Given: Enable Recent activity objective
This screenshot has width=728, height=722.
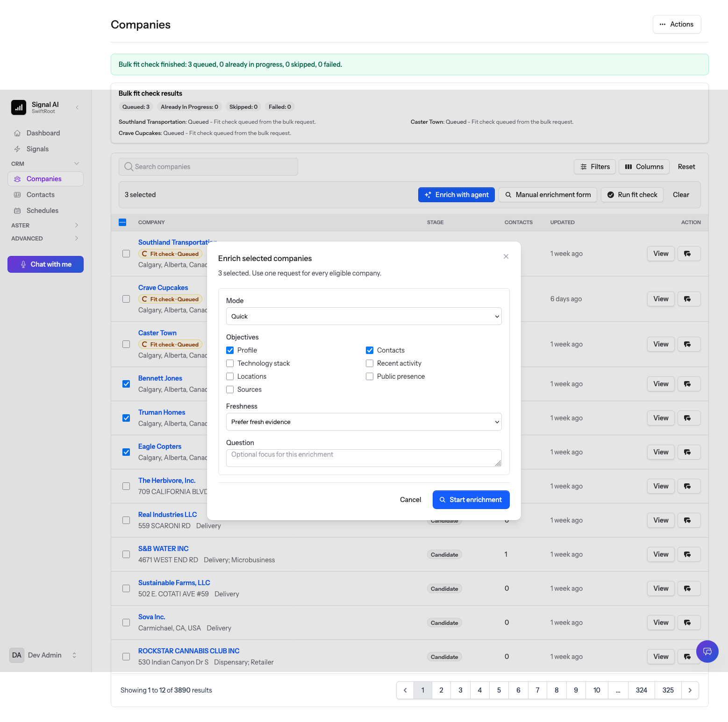Looking at the screenshot, I should coord(370,363).
